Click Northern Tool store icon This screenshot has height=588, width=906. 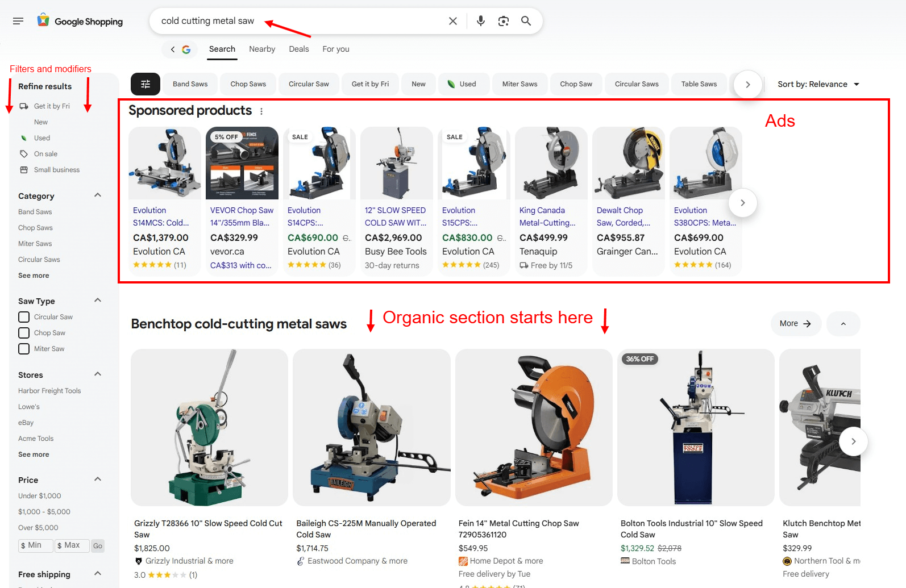click(x=787, y=561)
